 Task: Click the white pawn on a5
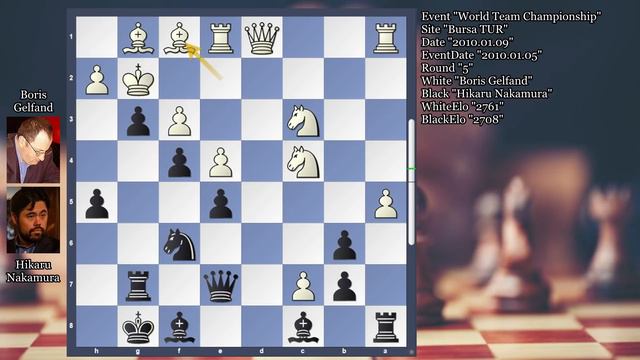pos(385,204)
